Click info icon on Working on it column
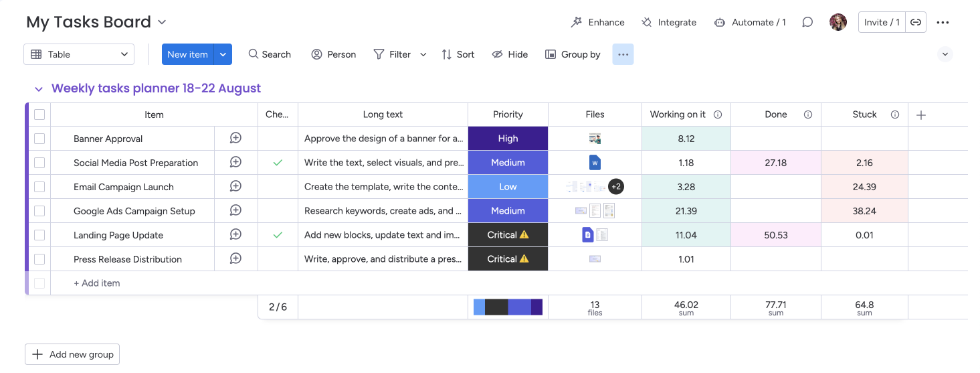This screenshot has width=980, height=373. (x=718, y=115)
